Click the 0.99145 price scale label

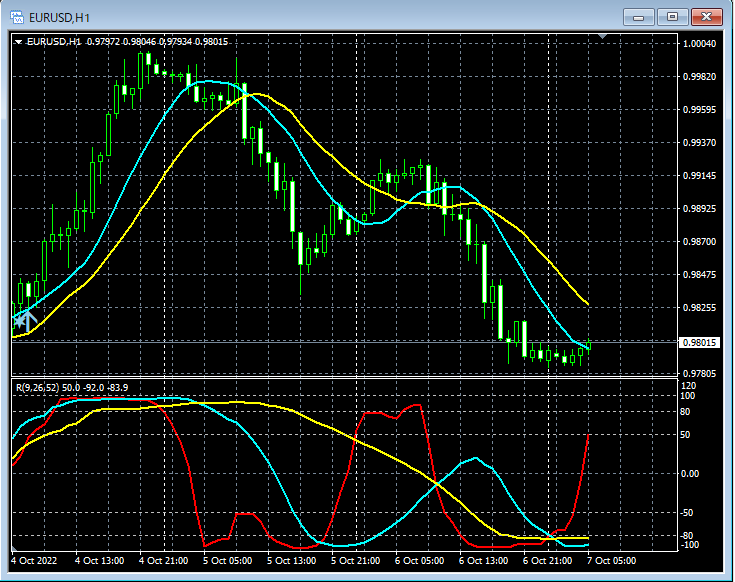tap(699, 176)
